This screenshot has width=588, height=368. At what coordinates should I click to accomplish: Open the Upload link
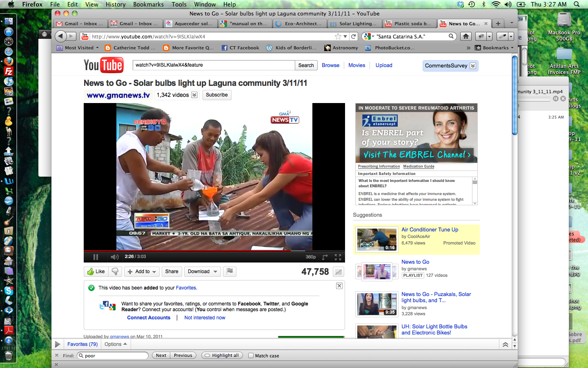pos(384,65)
